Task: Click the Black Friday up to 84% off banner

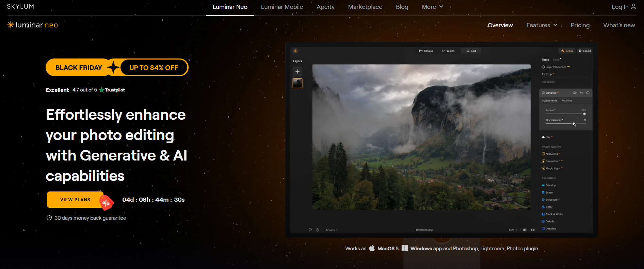Action: [117, 67]
